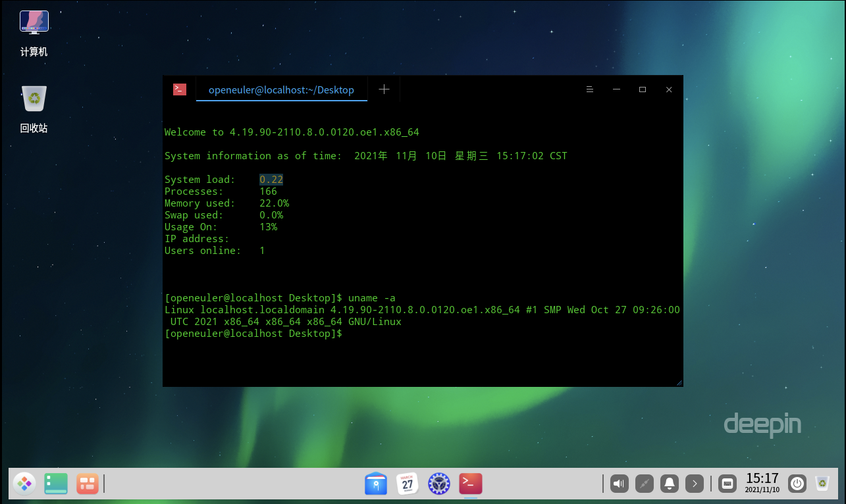
Task: Close the terminal window
Action: click(x=669, y=89)
